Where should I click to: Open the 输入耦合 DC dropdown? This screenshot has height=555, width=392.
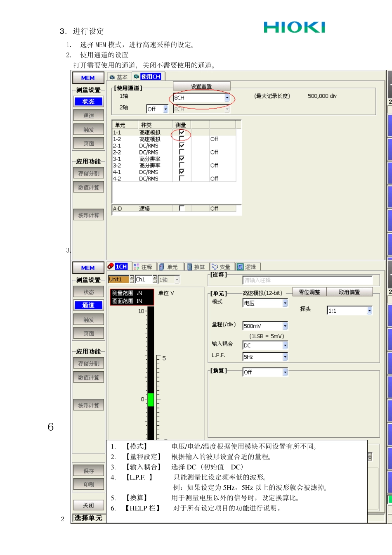(285, 345)
